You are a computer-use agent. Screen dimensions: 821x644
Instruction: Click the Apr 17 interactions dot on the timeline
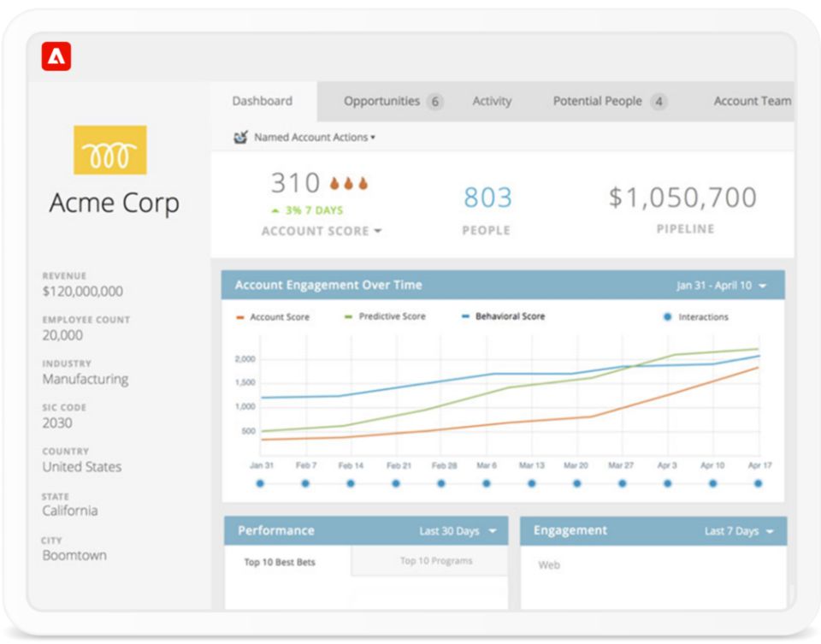click(757, 482)
